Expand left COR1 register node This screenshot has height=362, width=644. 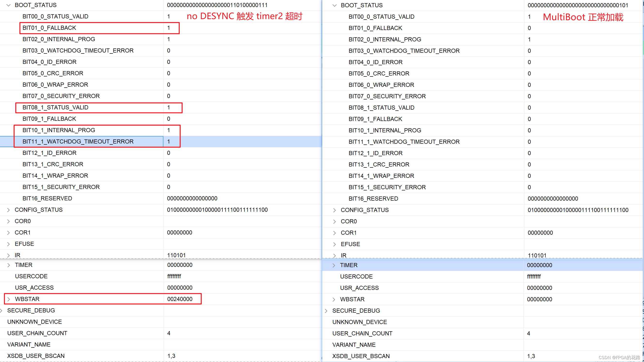click(8, 233)
